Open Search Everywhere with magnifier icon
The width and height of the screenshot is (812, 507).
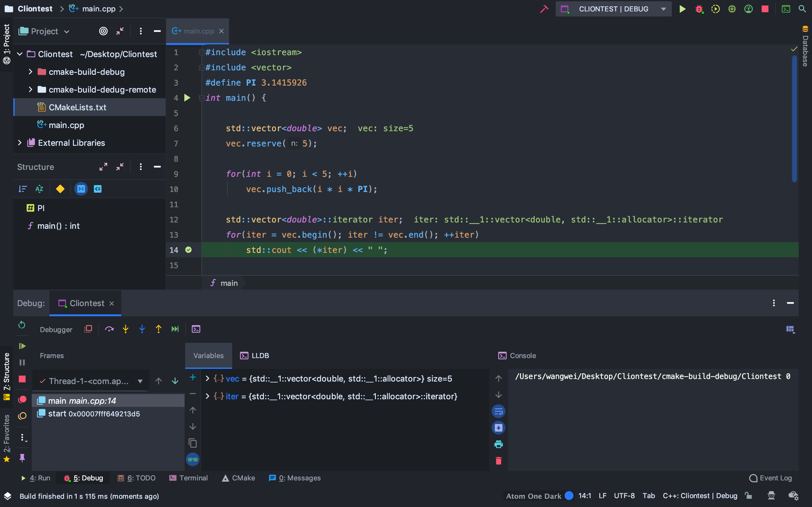coord(802,9)
